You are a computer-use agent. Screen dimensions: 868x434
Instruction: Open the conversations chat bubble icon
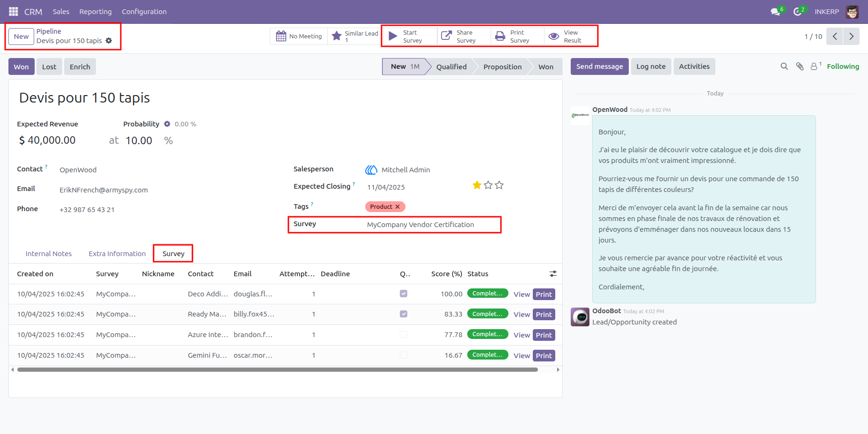(776, 12)
